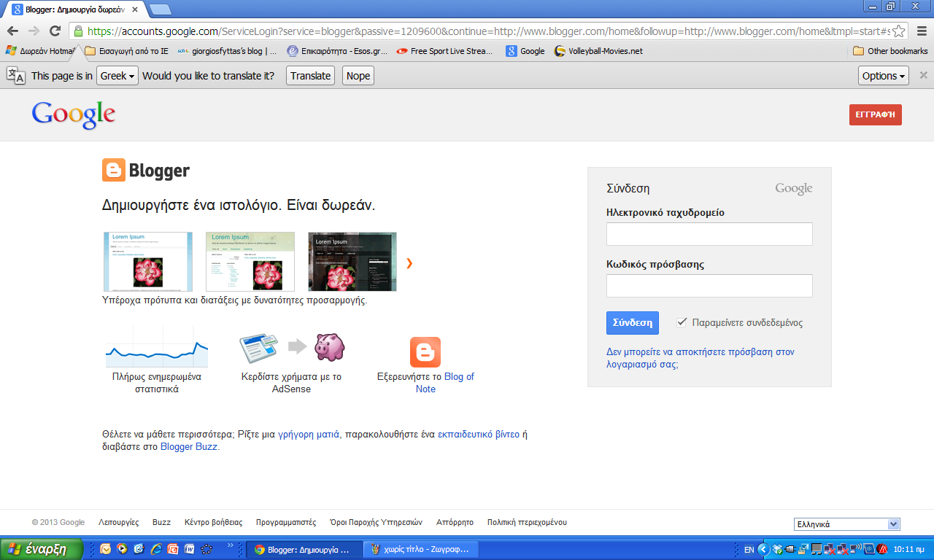Open the translate Options dropdown

click(x=884, y=76)
